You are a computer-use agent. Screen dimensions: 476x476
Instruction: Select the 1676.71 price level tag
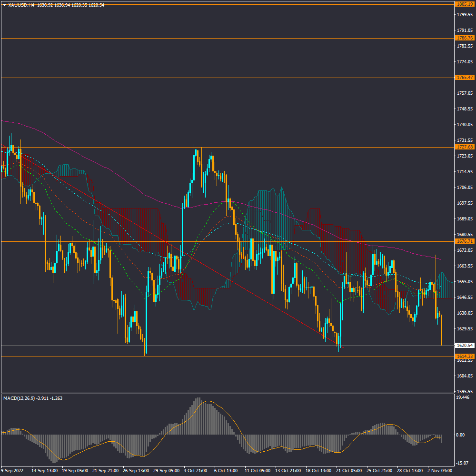click(x=464, y=241)
